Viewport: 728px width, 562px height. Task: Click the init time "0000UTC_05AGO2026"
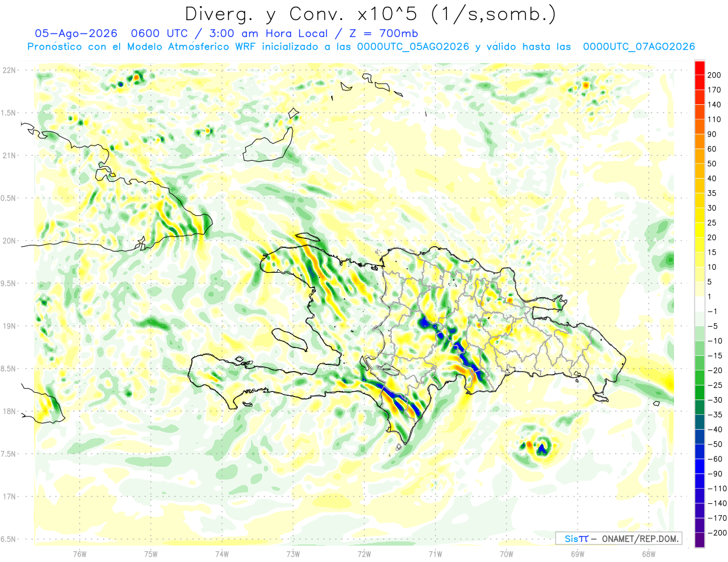[x=413, y=47]
